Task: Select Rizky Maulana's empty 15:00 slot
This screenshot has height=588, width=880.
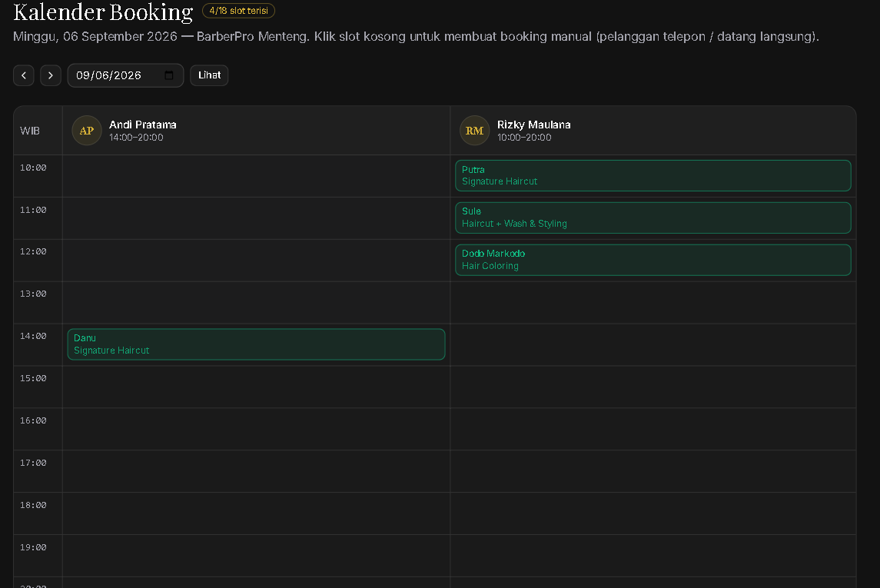Action: (x=653, y=387)
